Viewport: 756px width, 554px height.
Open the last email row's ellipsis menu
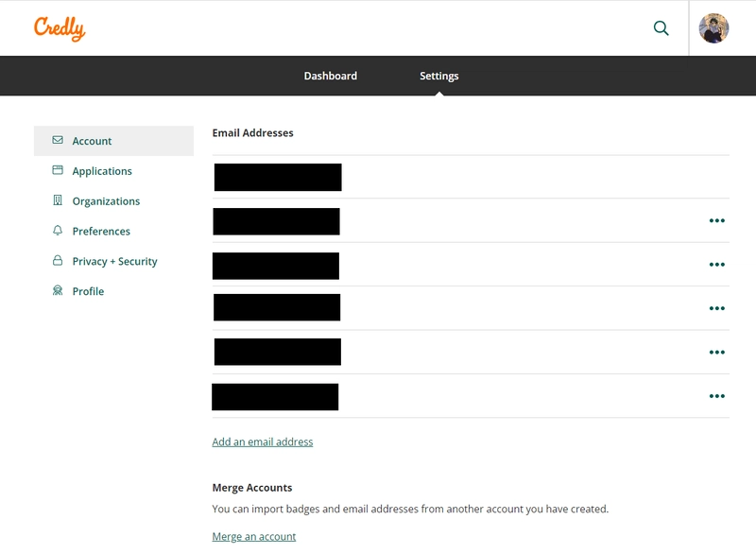(716, 396)
